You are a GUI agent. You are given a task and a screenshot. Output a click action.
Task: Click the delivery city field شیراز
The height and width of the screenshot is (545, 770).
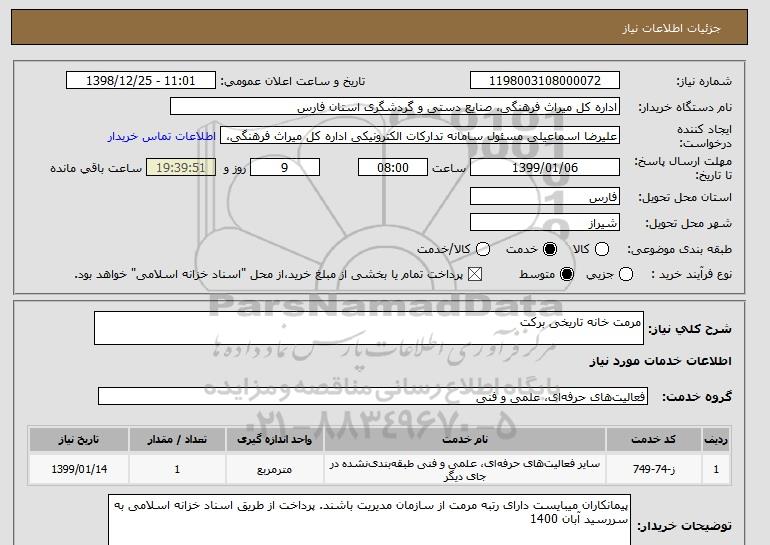[x=545, y=222]
